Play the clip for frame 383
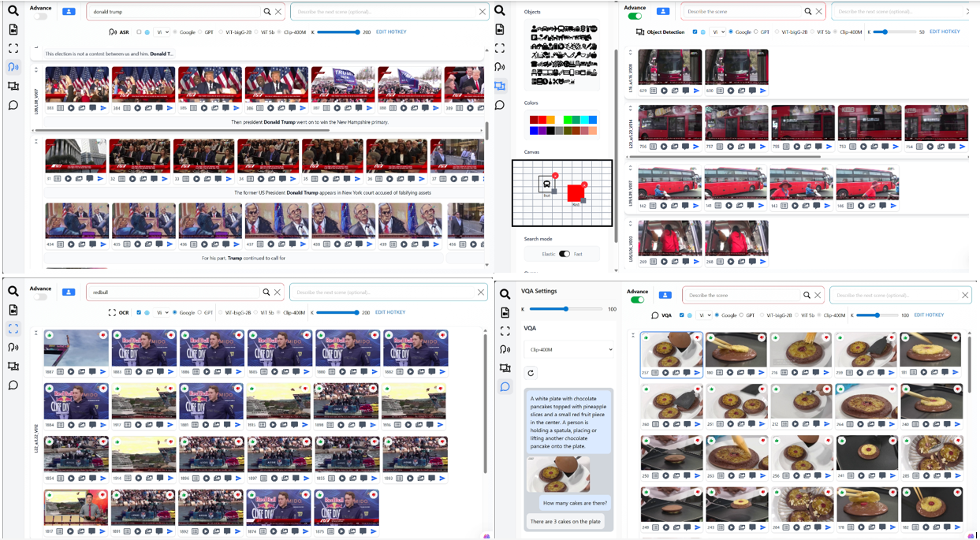 [71, 108]
